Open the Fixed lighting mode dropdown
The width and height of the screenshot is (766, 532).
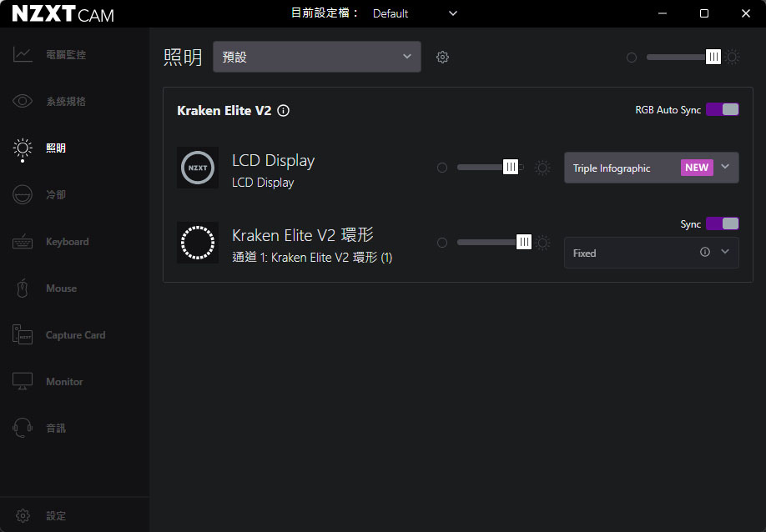(651, 253)
